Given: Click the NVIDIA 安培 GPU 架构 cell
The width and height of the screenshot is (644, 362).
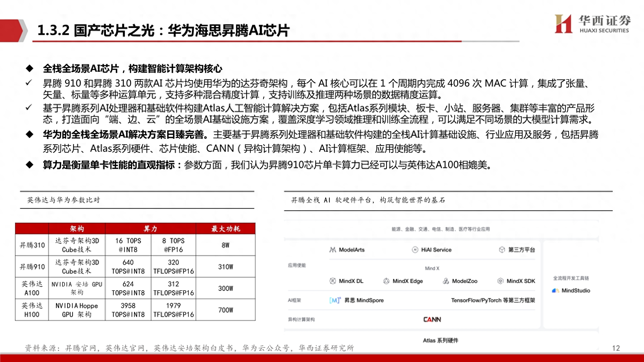Looking at the screenshot, I should (x=77, y=288).
